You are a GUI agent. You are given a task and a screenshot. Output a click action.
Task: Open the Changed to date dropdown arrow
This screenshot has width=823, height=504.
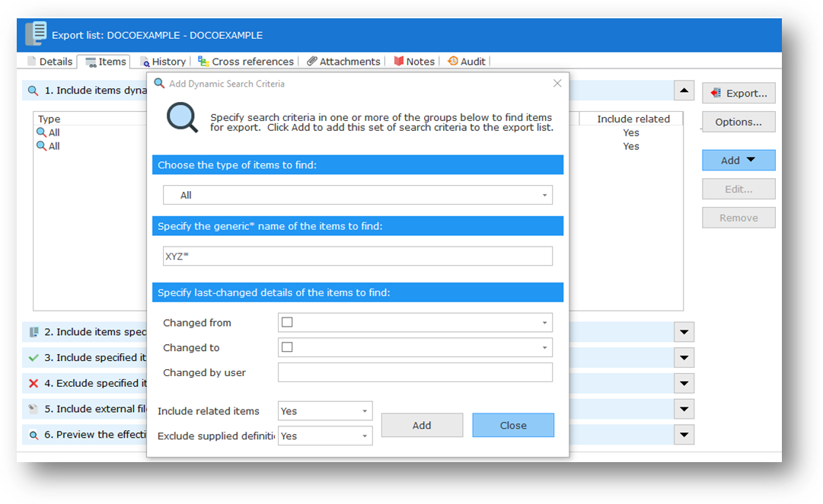(x=545, y=348)
